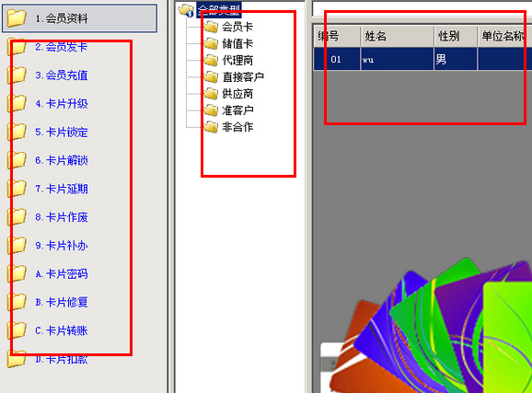Select 会员卡 category in tree
Screen dimensions: 532x393
click(x=237, y=27)
